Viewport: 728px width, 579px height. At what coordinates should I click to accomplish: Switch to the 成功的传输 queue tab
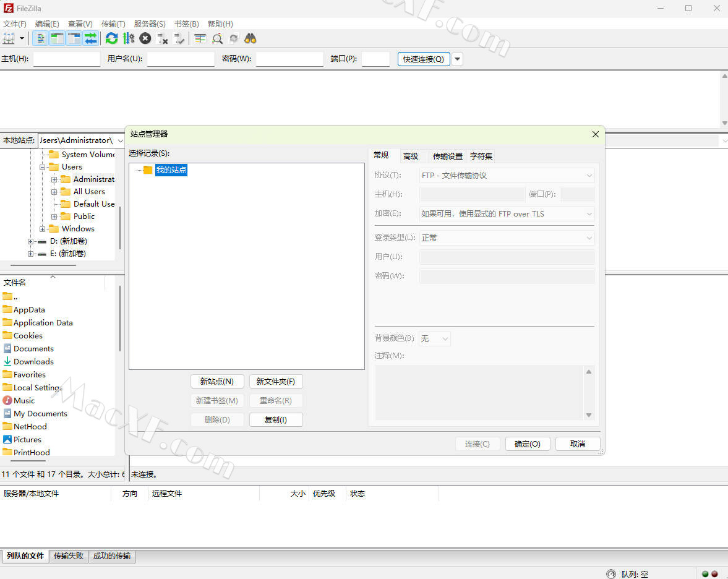tap(112, 555)
